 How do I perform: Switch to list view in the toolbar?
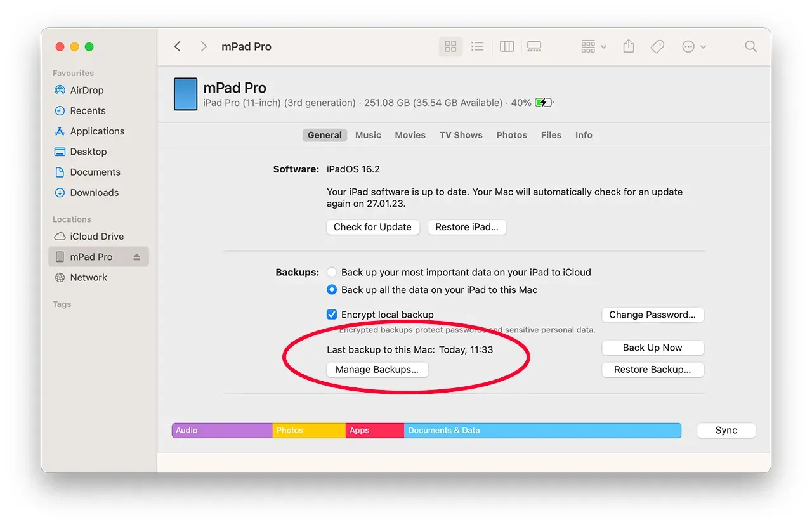[478, 46]
